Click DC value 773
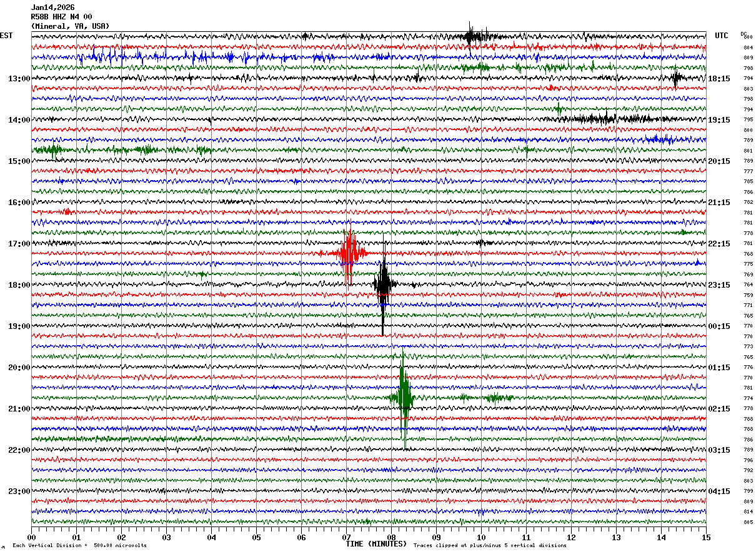The width and height of the screenshot is (756, 554). (x=748, y=346)
